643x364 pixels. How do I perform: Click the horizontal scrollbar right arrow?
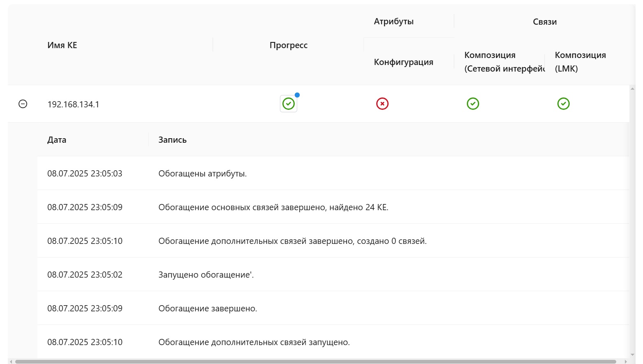[x=626, y=362]
